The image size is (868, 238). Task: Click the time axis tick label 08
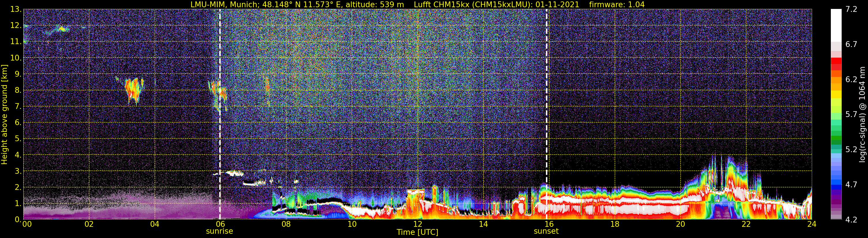tap(286, 224)
